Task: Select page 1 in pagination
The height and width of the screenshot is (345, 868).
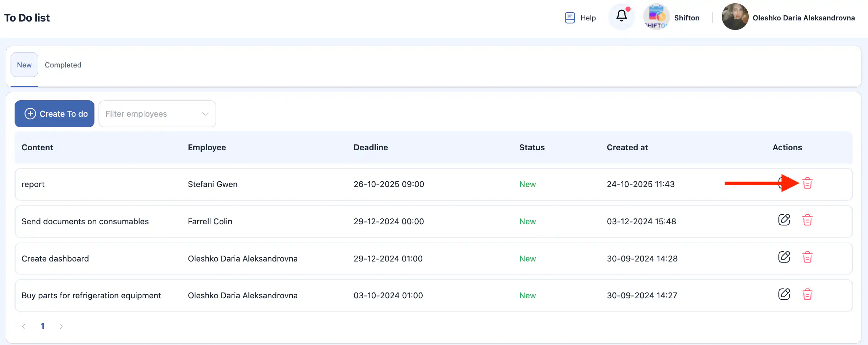Action: pos(42,326)
